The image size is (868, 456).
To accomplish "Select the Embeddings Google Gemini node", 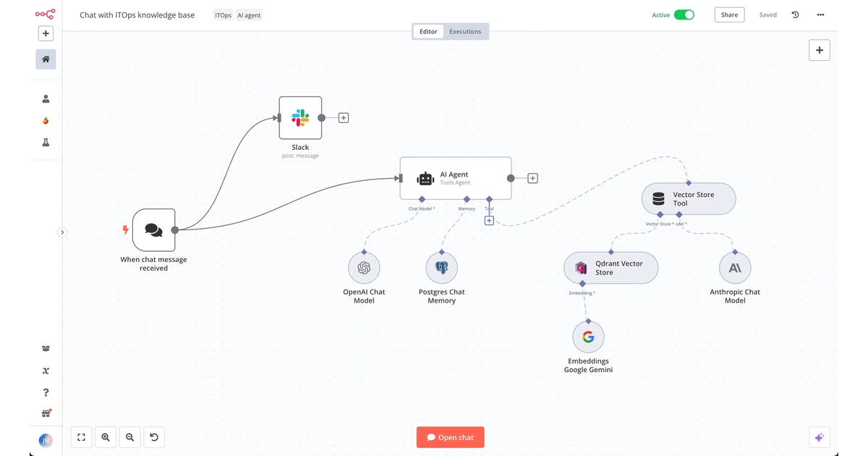I will [x=588, y=337].
